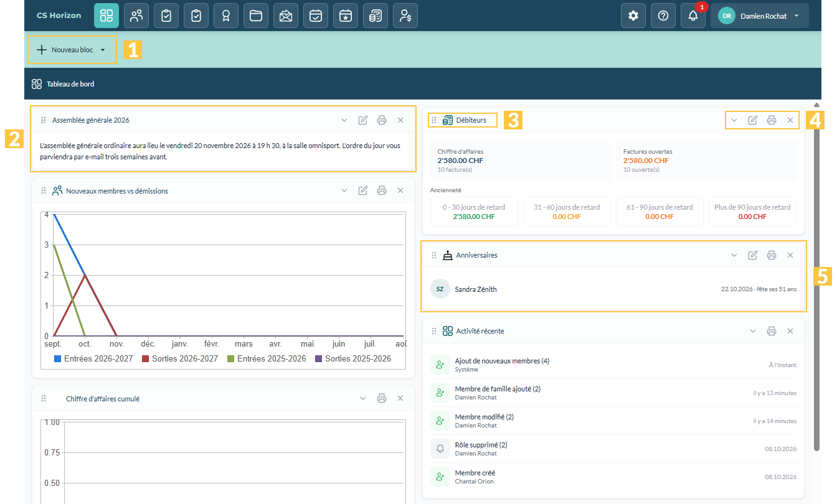Image resolution: width=837 pixels, height=504 pixels.
Task: Open the folder icon in top navigation
Action: [x=256, y=16]
